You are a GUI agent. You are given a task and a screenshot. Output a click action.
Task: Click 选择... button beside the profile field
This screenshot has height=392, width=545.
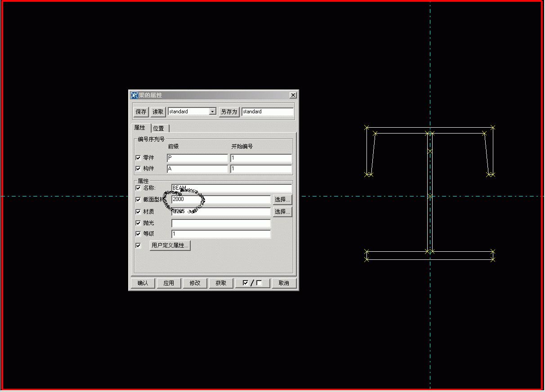click(282, 199)
